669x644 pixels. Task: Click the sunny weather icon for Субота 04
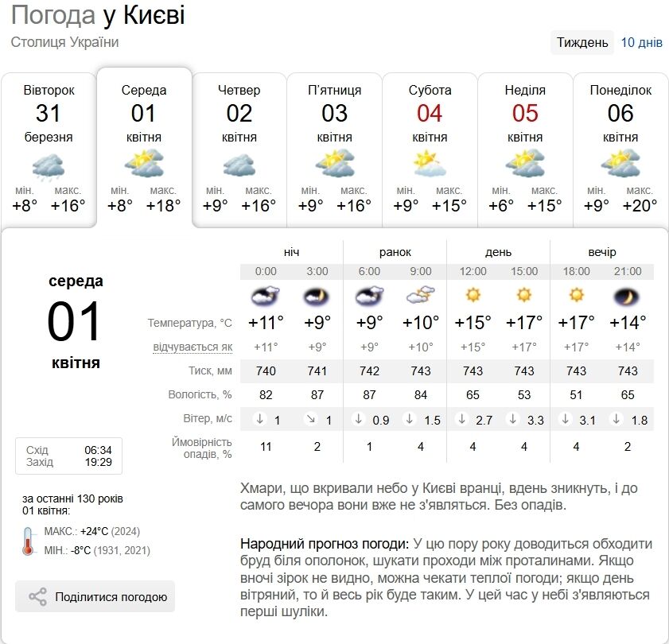click(430, 164)
